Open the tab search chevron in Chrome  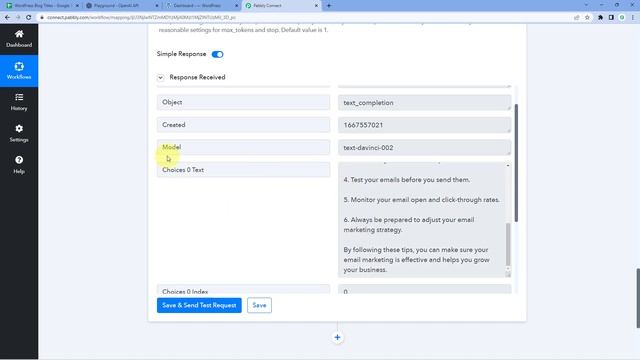(587, 5)
